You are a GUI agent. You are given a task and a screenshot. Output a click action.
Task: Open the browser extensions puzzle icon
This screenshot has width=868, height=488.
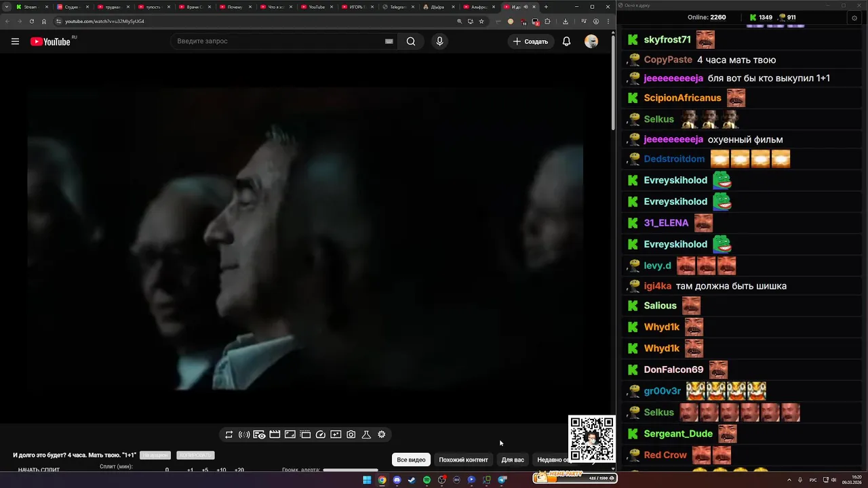point(548,21)
